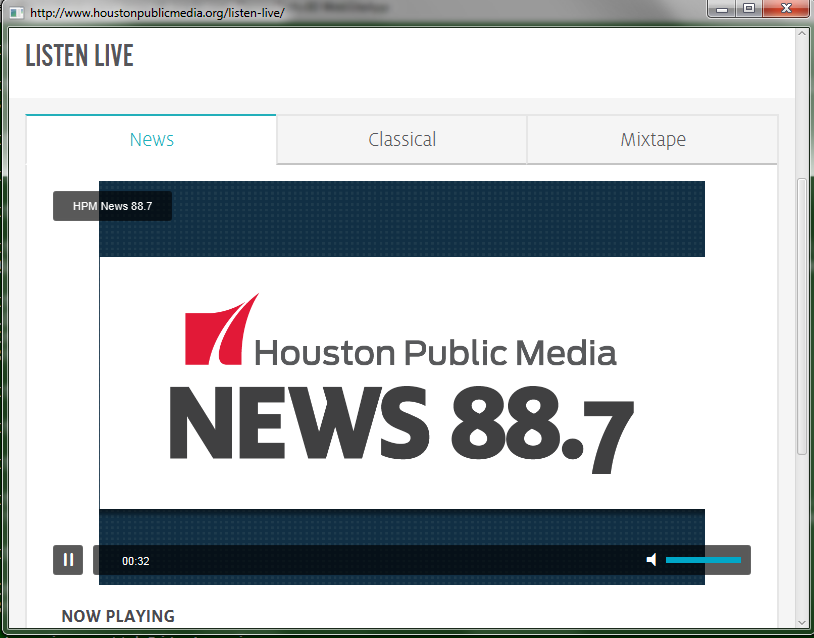The height and width of the screenshot is (638, 814).
Task: Close the listen-live window with red X
Action: [x=785, y=9]
